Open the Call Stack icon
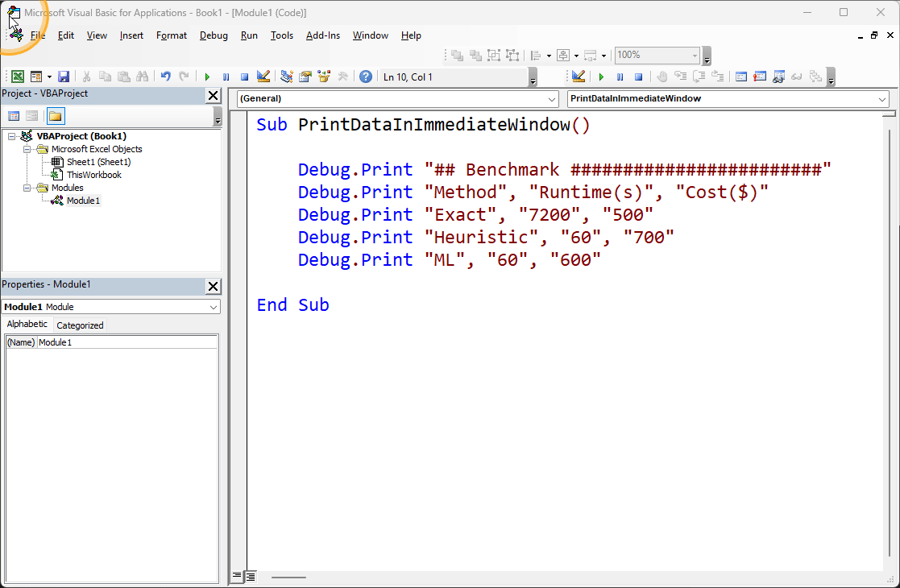 pyautogui.click(x=815, y=77)
